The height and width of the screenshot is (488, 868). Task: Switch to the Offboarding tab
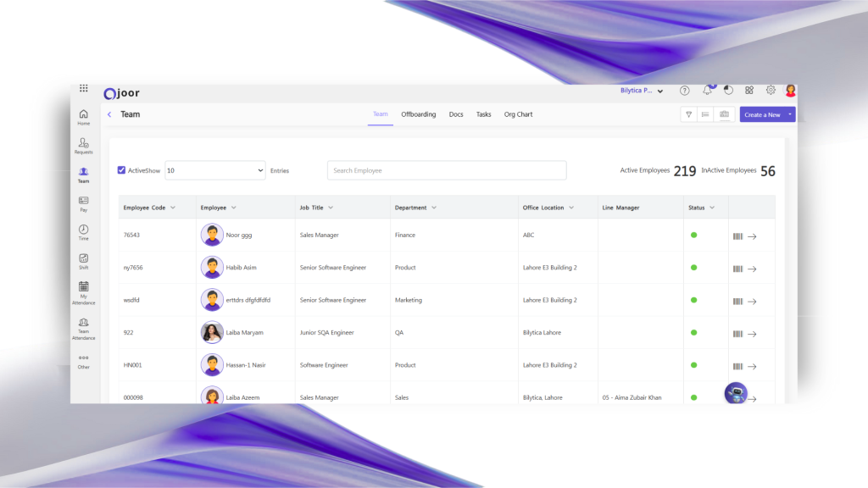[x=418, y=114]
